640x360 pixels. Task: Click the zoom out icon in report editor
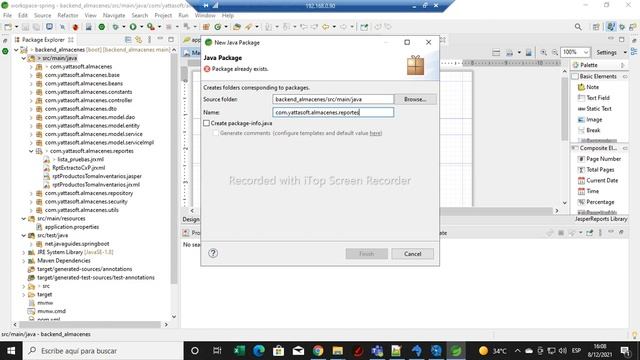coord(555,53)
